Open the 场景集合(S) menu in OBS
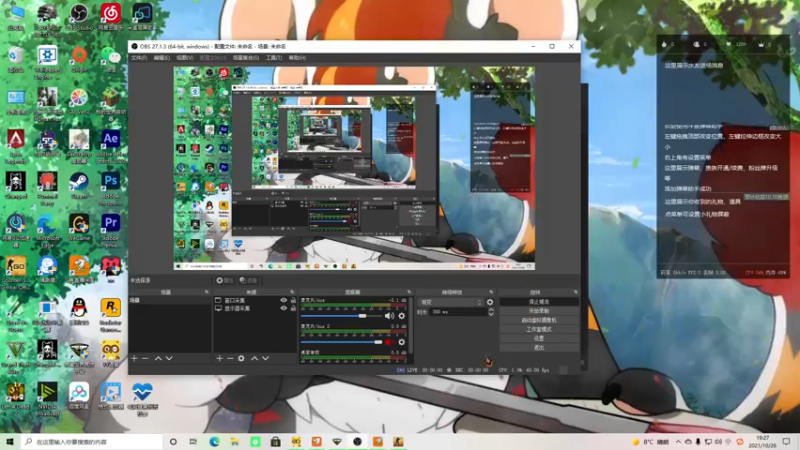800x450 pixels. coord(246,58)
